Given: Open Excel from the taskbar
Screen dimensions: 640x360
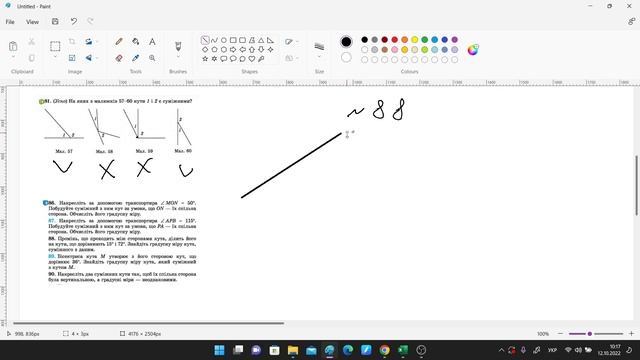Looking at the screenshot, I should click(403, 350).
